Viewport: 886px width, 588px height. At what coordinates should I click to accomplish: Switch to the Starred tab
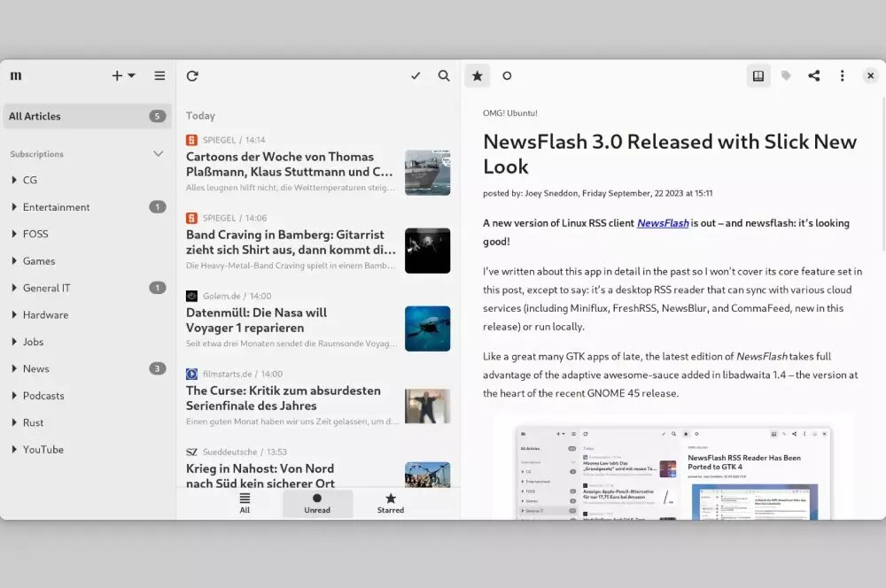point(391,503)
